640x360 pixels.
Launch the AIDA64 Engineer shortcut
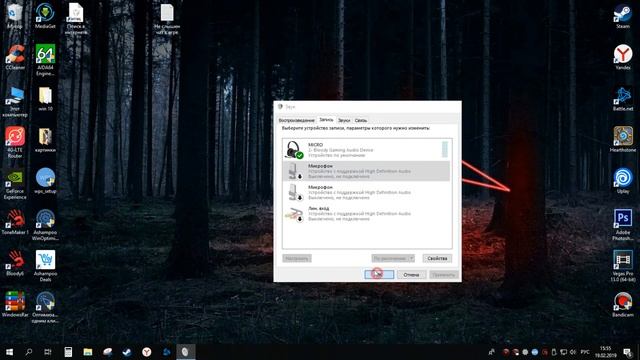[45, 60]
